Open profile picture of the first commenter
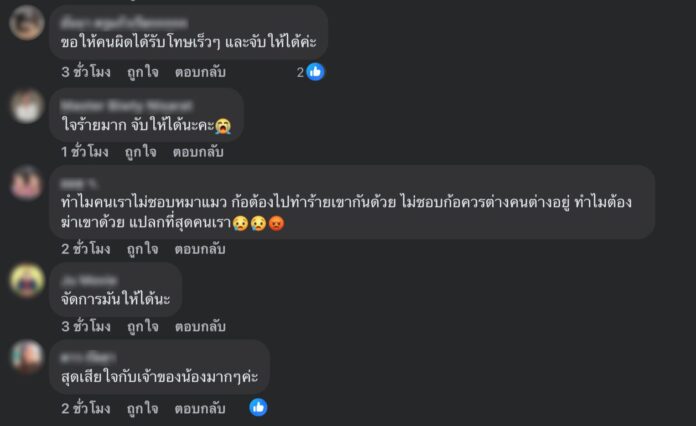696x426 pixels. [27, 22]
